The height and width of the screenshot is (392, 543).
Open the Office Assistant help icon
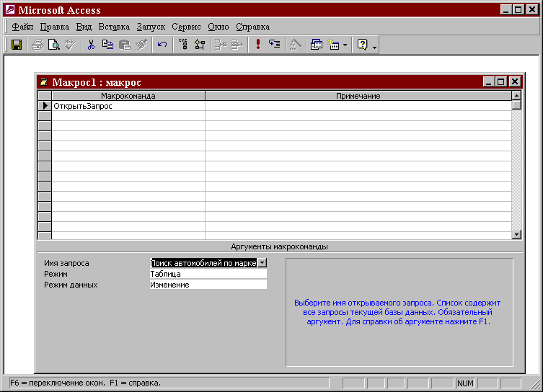362,45
